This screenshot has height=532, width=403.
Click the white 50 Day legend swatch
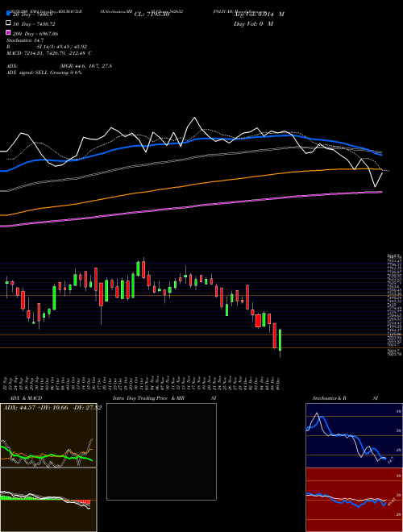pyautogui.click(x=8, y=23)
